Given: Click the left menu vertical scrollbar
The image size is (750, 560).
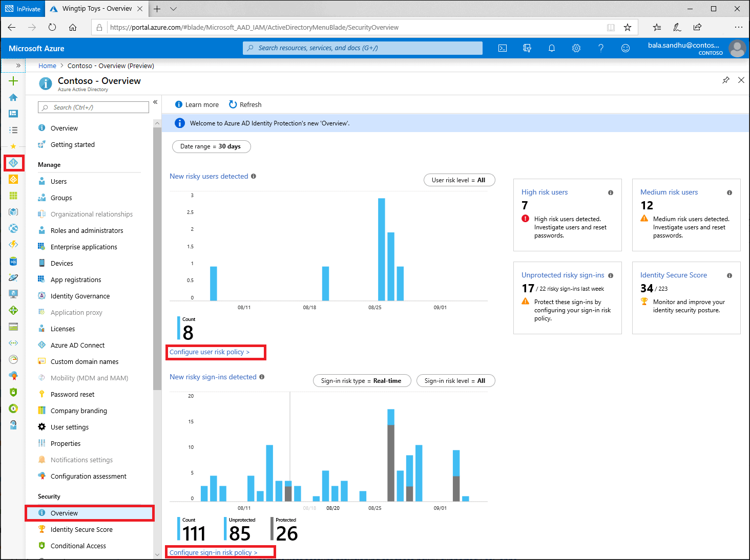Looking at the screenshot, I should pyautogui.click(x=157, y=256).
